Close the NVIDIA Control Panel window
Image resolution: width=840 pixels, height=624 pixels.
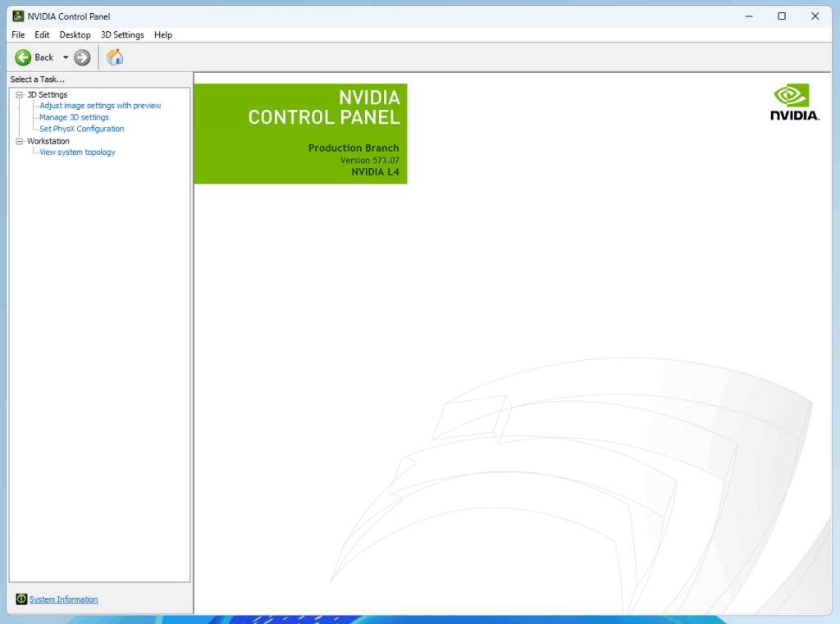click(x=815, y=16)
